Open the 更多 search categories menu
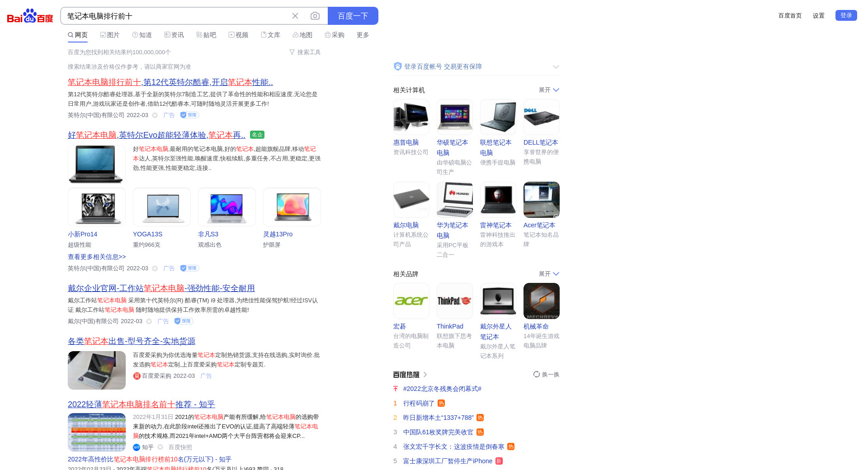Image resolution: width=868 pixels, height=470 pixels. 363,35
